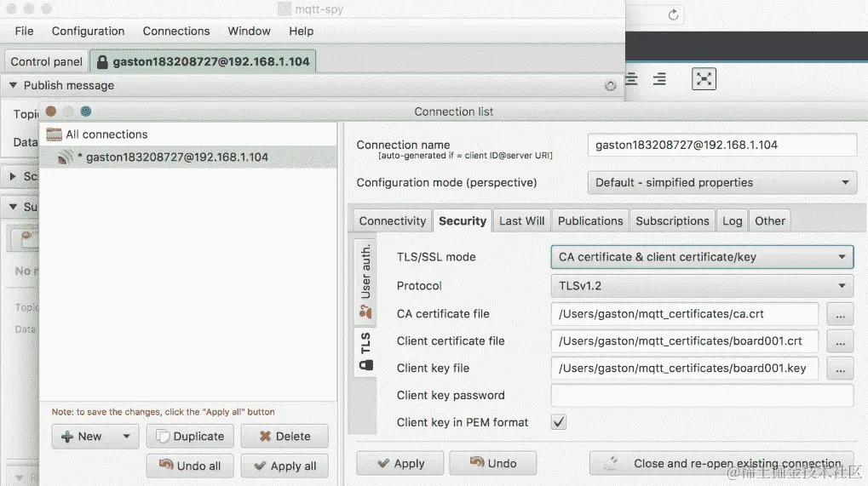Click the signal icon beside gaston183208727 connection
Image resolution: width=868 pixels, height=486 pixels.
click(x=64, y=157)
